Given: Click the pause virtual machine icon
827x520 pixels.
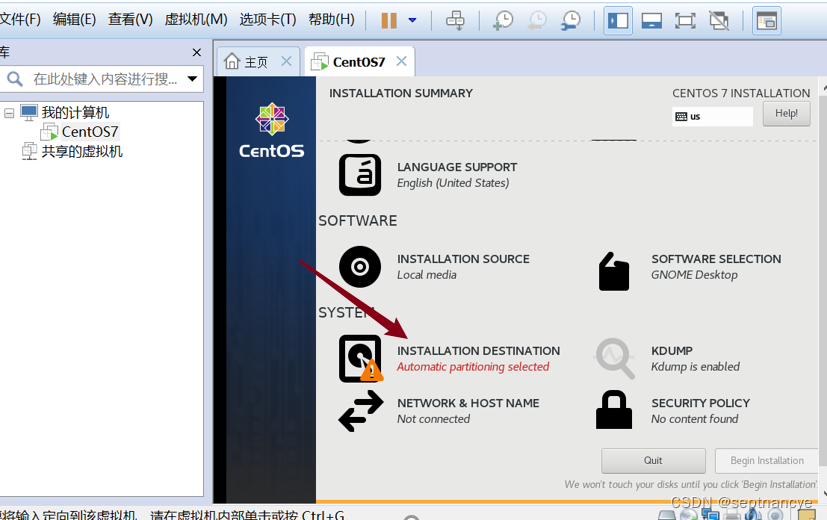Looking at the screenshot, I should click(389, 21).
